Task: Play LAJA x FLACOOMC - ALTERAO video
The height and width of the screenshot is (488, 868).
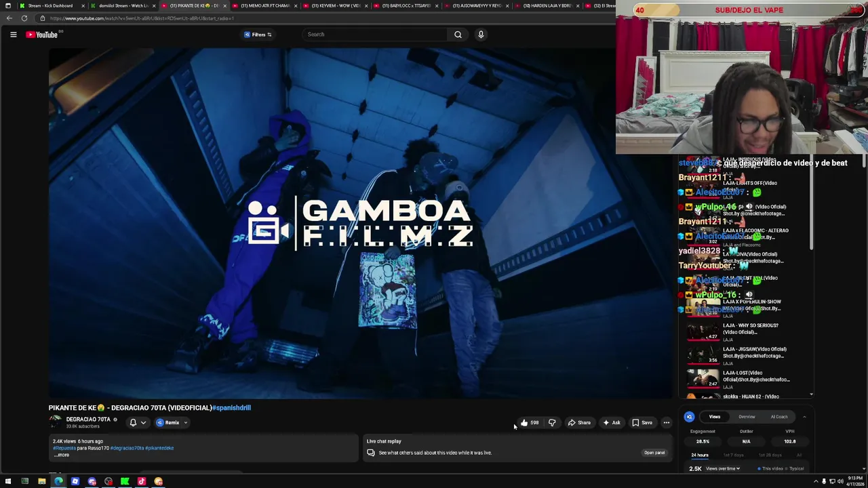Action: tap(746, 237)
